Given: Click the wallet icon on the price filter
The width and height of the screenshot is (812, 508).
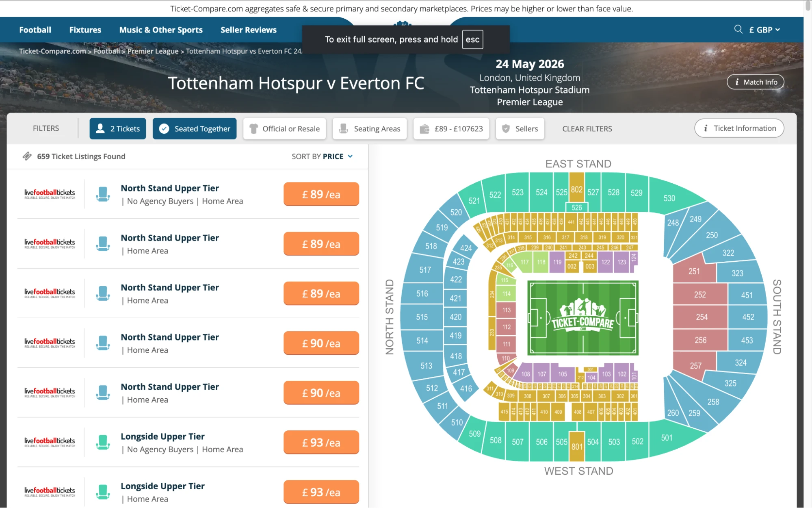Looking at the screenshot, I should [425, 128].
